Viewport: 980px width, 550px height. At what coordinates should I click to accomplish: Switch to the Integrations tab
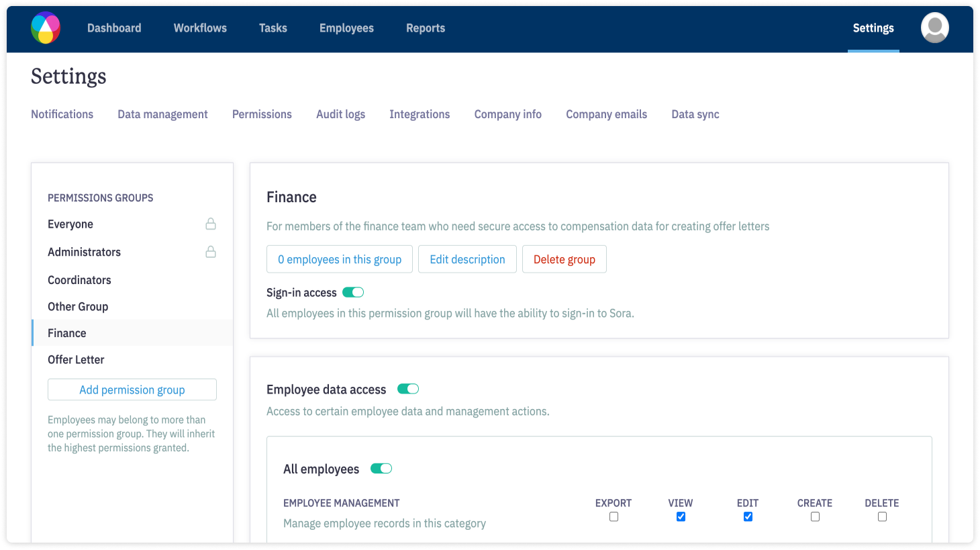420,114
